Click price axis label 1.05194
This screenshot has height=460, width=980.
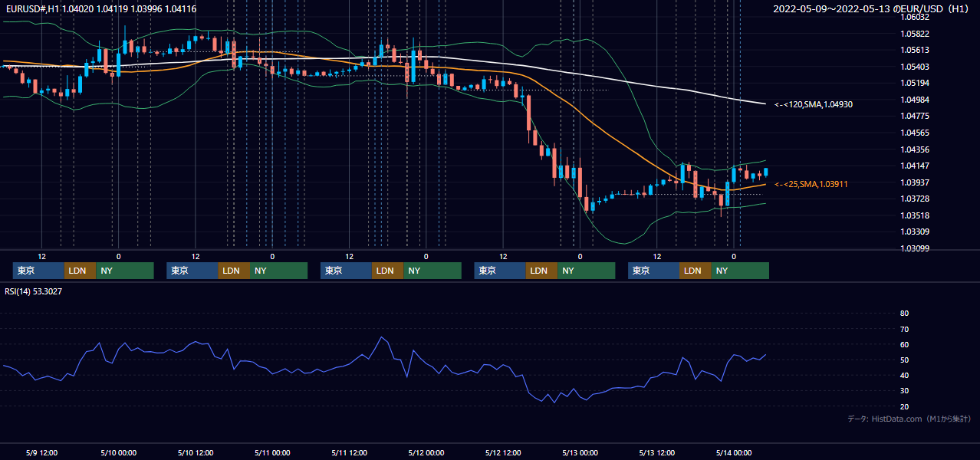(915, 83)
